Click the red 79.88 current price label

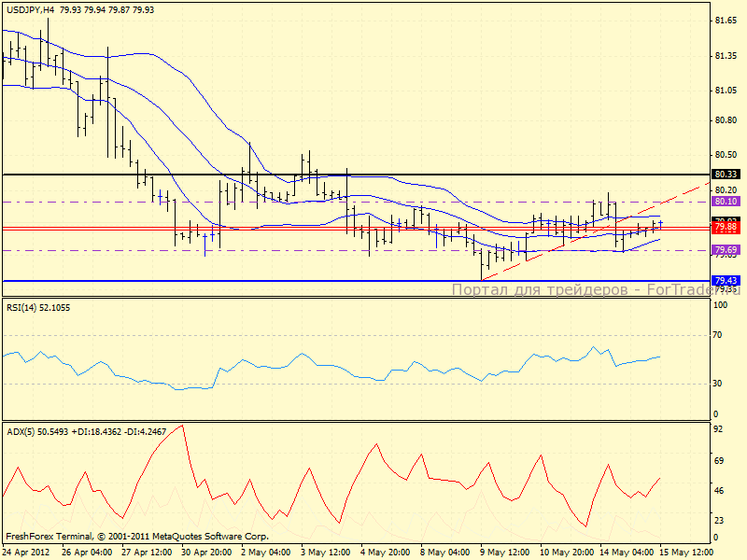point(726,228)
